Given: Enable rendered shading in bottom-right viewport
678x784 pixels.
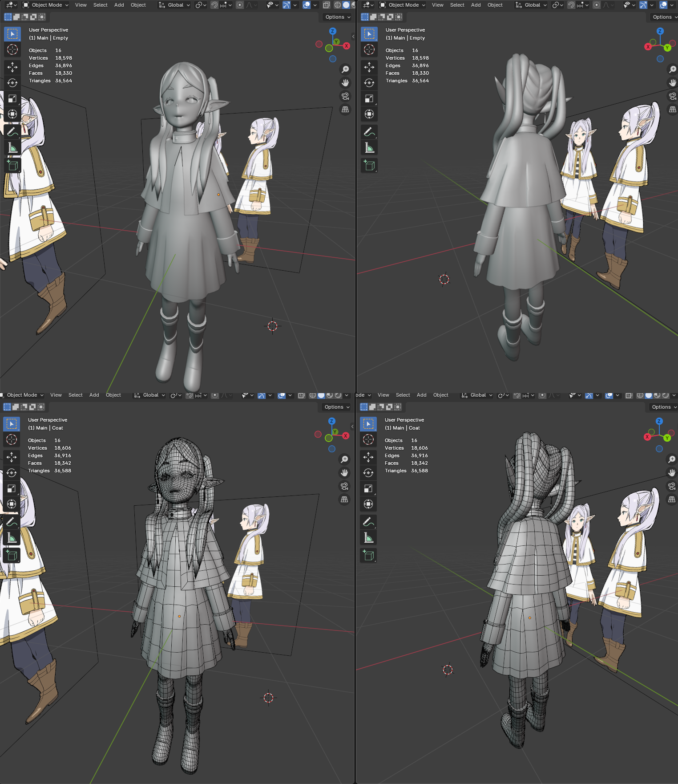Looking at the screenshot, I should coord(666,395).
